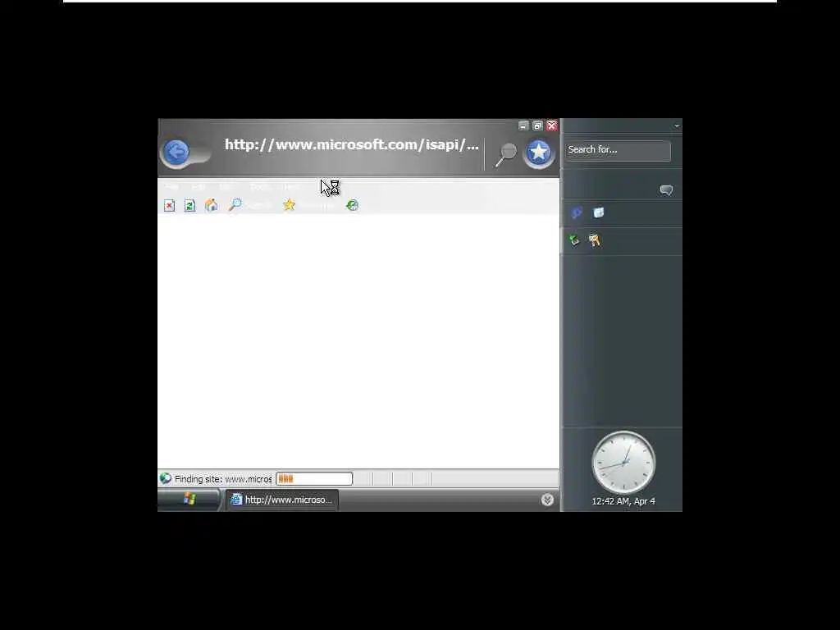This screenshot has height=630, width=840.
Task: Stop loading with the red X page icon
Action: click(x=169, y=205)
